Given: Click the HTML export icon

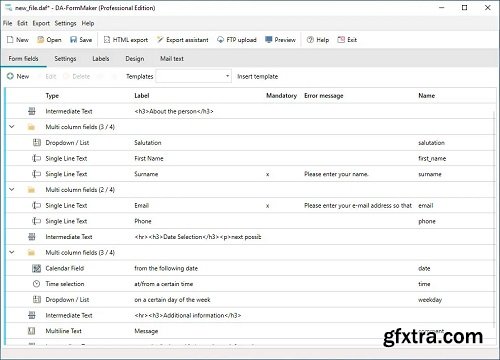Looking at the screenshot, I should [x=107, y=40].
